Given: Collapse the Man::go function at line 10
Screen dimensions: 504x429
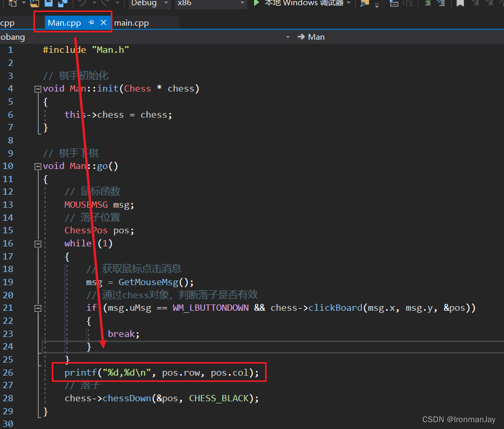Looking at the screenshot, I should click(x=38, y=166).
